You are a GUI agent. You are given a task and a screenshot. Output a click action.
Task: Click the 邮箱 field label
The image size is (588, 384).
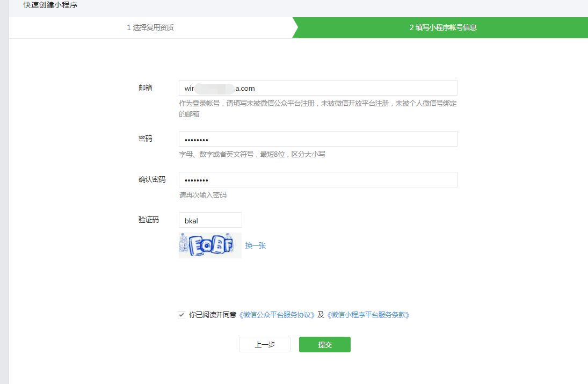[146, 88]
